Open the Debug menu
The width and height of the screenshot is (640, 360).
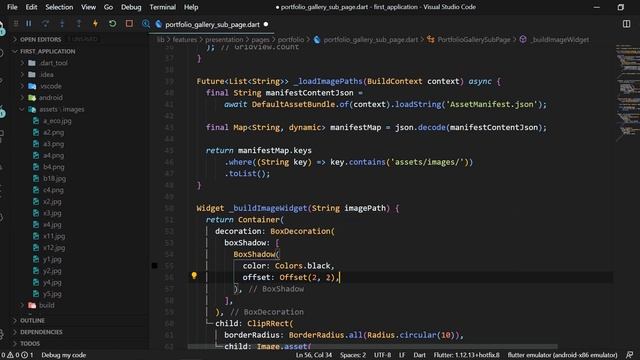pyautogui.click(x=131, y=7)
